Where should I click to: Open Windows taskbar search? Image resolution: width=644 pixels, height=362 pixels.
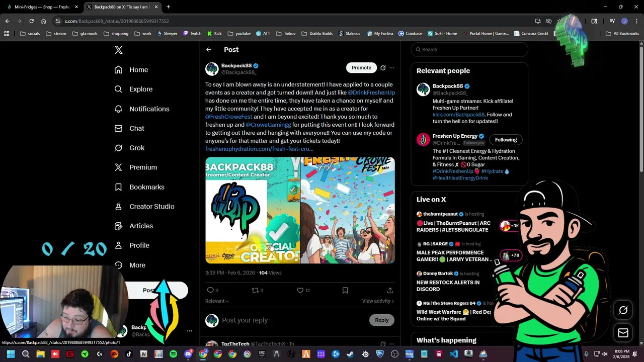point(26,354)
